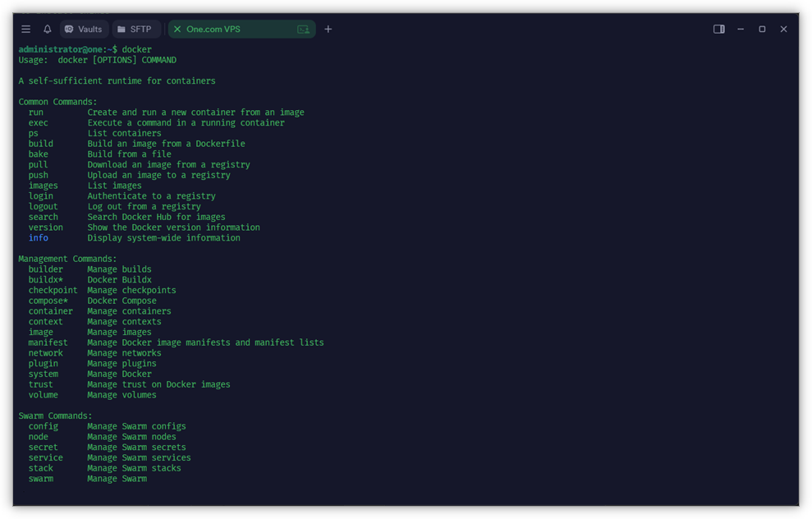The image size is (812, 519).
Task: Open the Vaults section
Action: coord(83,29)
